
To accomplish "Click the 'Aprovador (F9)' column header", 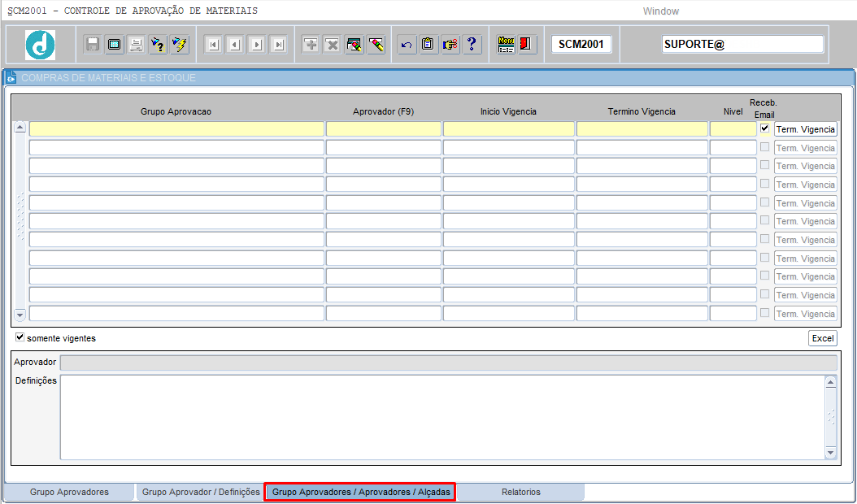I will [x=383, y=111].
